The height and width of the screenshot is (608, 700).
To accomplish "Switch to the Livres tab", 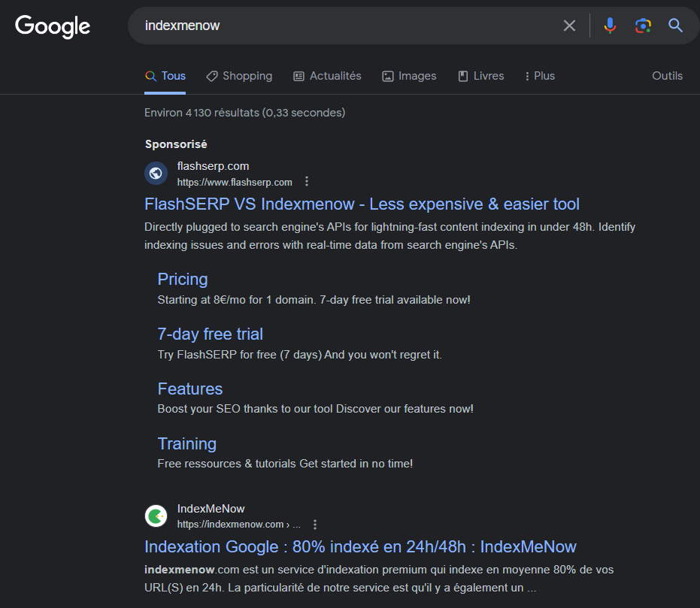I will point(481,76).
